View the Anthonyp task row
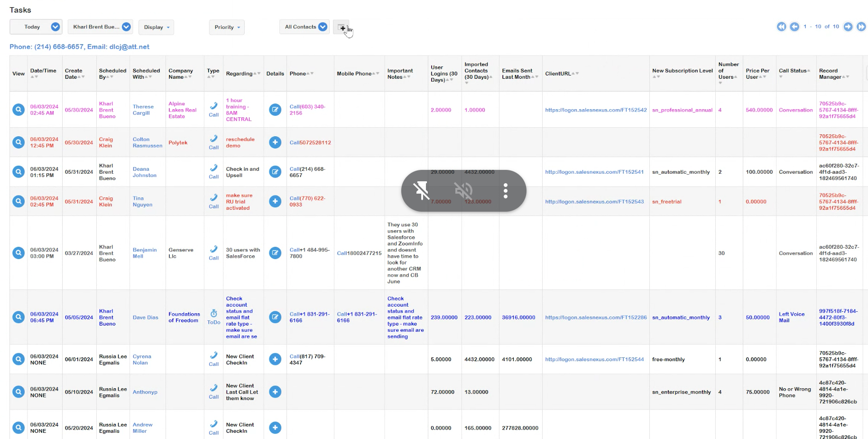This screenshot has height=439, width=868. tap(18, 392)
